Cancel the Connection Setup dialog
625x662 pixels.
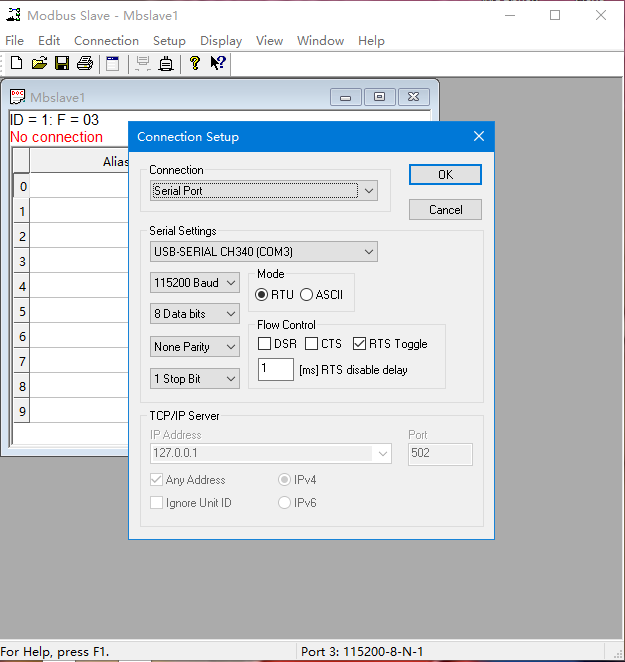click(x=445, y=210)
